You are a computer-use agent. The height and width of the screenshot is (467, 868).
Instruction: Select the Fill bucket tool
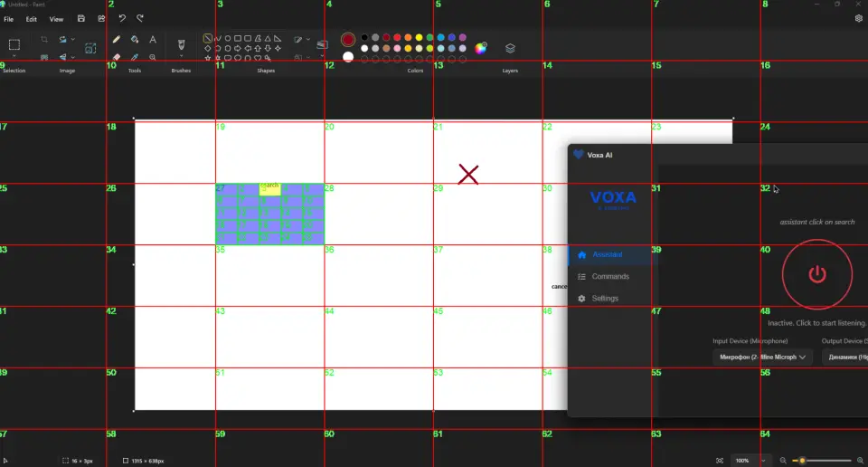coord(135,40)
